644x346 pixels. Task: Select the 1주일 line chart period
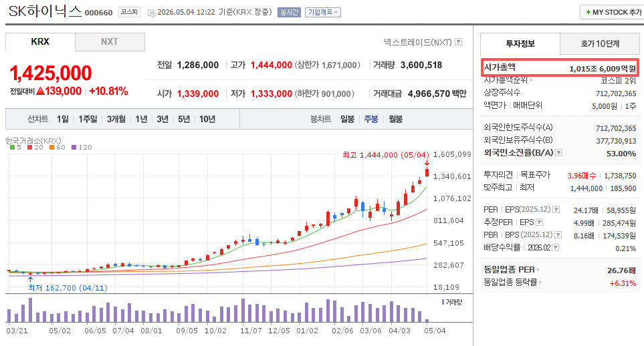pyautogui.click(x=88, y=119)
